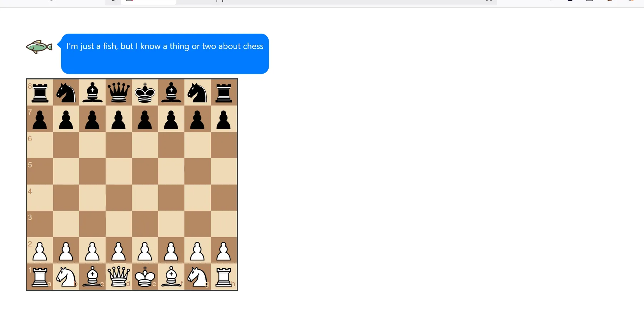Select the white knight on b1
Image resolution: width=644 pixels, height=333 pixels.
pos(66,277)
